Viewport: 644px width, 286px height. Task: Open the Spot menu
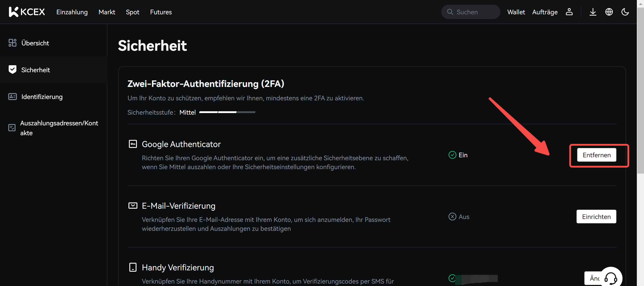132,12
